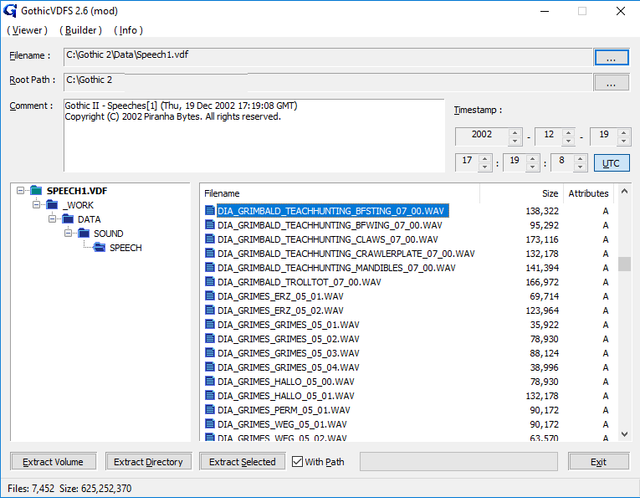Click Extract Selected button
The height and width of the screenshot is (498, 640).
coord(242,462)
